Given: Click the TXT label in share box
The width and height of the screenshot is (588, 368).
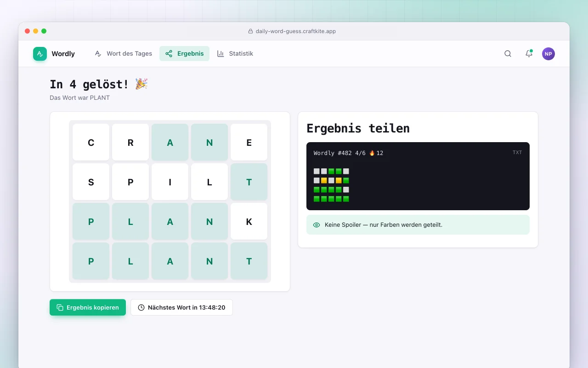Looking at the screenshot, I should coord(517,152).
